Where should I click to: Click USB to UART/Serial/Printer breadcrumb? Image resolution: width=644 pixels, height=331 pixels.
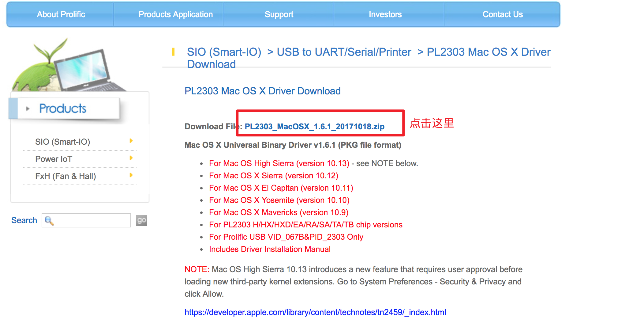tap(344, 52)
